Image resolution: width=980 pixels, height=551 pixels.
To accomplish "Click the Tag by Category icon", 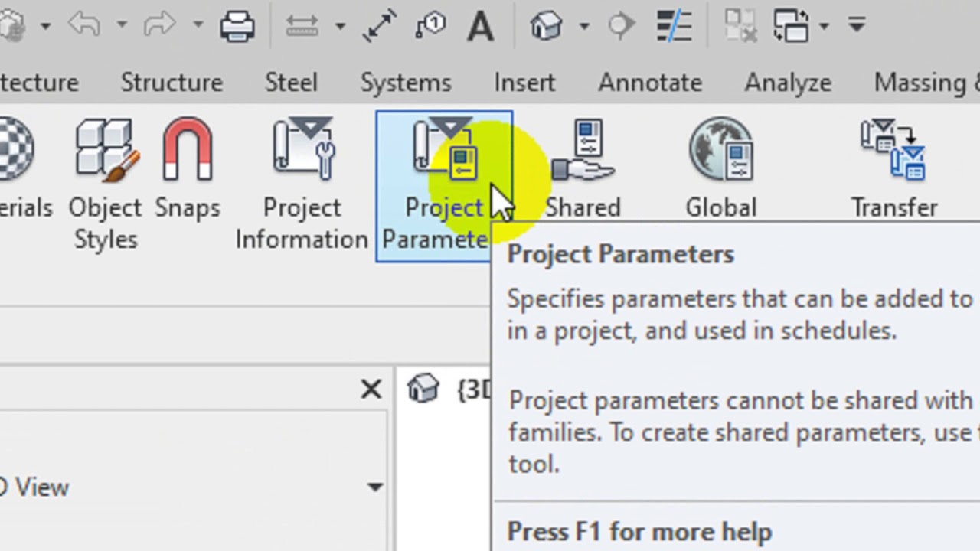I will point(430,26).
